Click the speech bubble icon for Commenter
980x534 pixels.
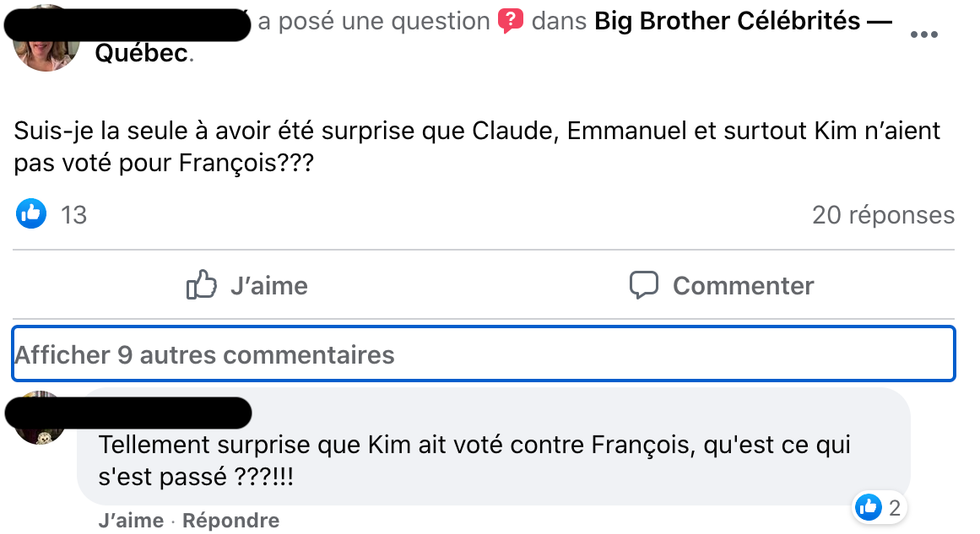(643, 285)
